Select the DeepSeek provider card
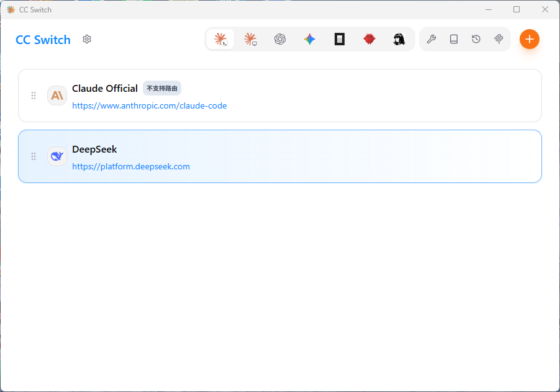Viewport: 560px width, 392px height. click(280, 156)
